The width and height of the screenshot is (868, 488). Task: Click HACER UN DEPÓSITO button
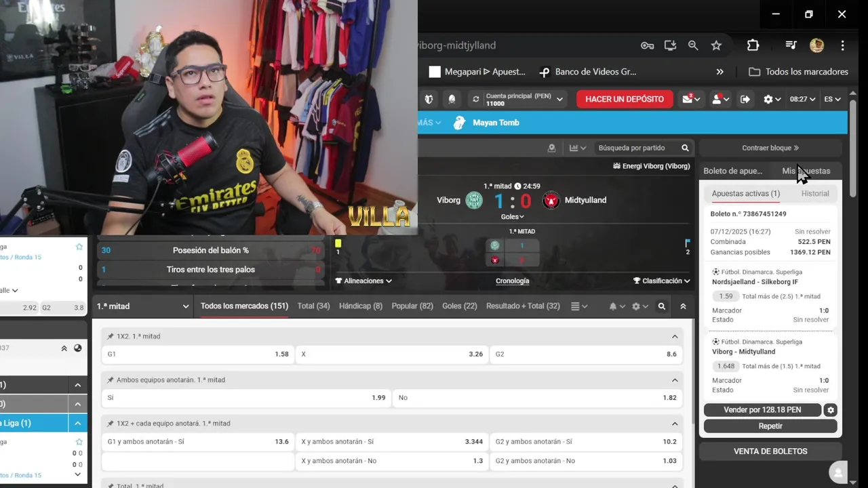625,99
